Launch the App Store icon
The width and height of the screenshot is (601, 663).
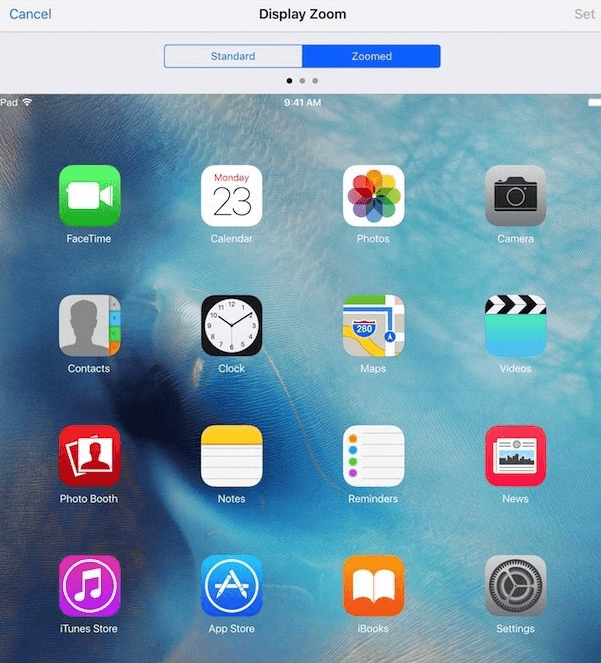(231, 586)
